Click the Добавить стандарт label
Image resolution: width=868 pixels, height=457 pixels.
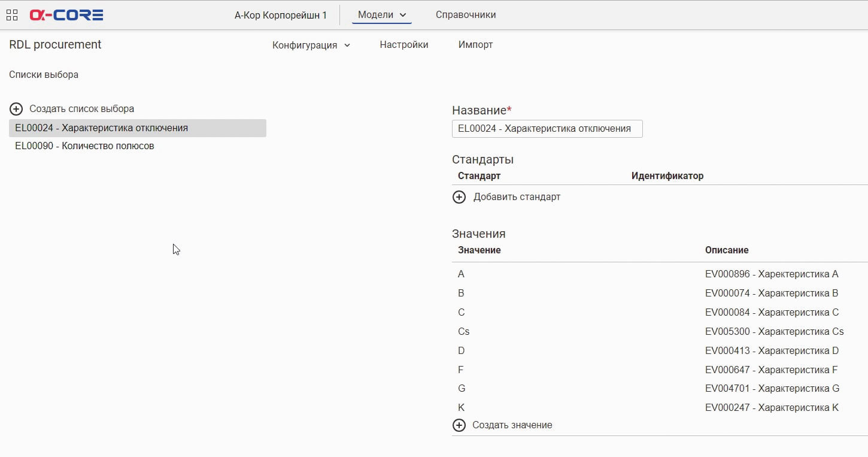pyautogui.click(x=517, y=197)
